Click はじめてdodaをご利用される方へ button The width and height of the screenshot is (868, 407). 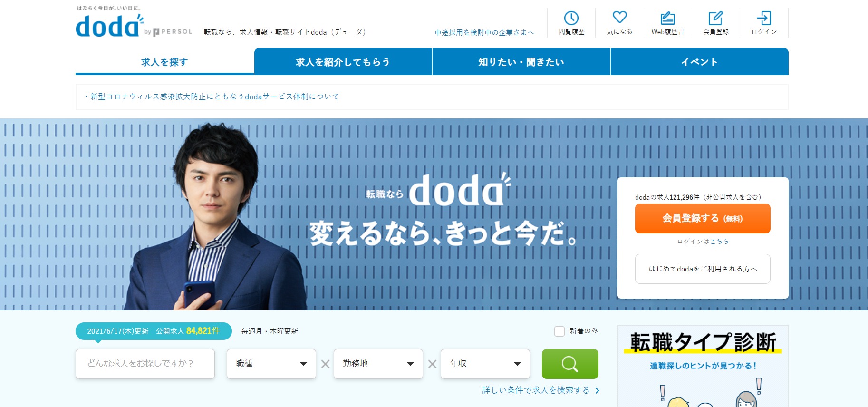(x=702, y=269)
